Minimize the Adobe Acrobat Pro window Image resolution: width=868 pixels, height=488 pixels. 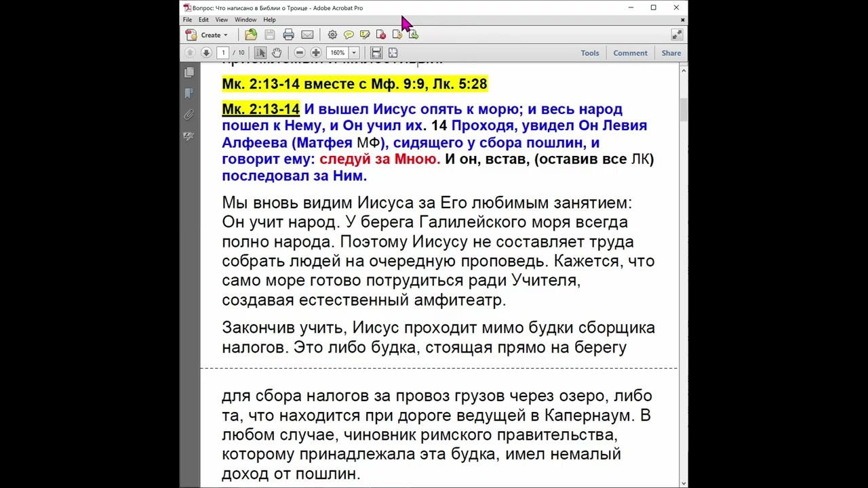(631, 7)
